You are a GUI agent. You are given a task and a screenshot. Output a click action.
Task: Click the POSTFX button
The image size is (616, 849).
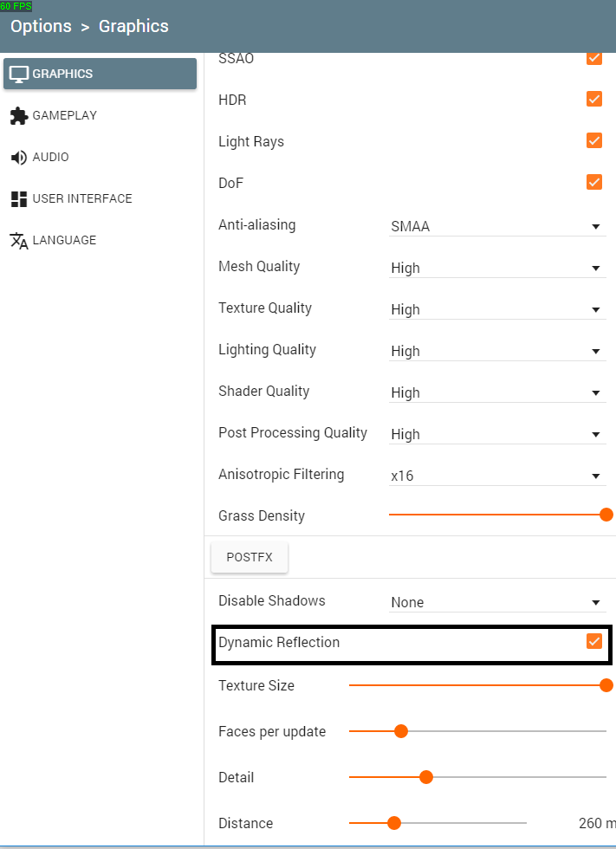tap(250, 557)
